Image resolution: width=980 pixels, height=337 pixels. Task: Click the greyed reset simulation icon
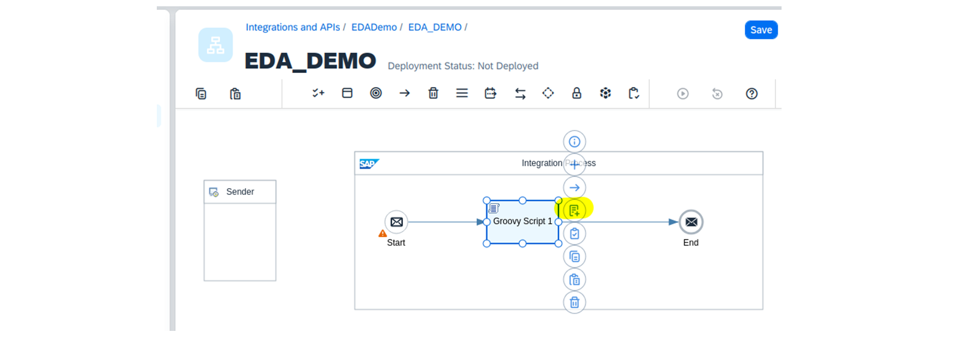click(x=717, y=94)
